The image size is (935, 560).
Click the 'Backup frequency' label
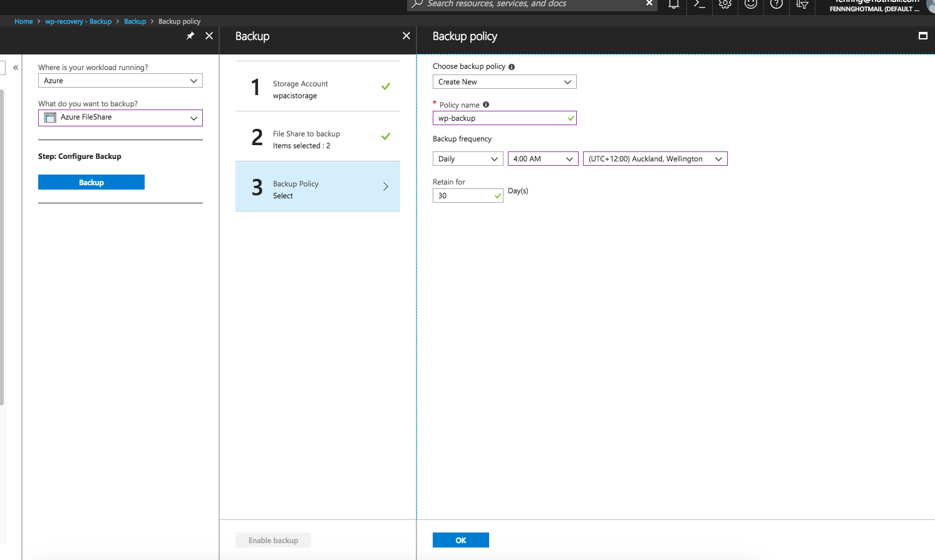point(462,139)
